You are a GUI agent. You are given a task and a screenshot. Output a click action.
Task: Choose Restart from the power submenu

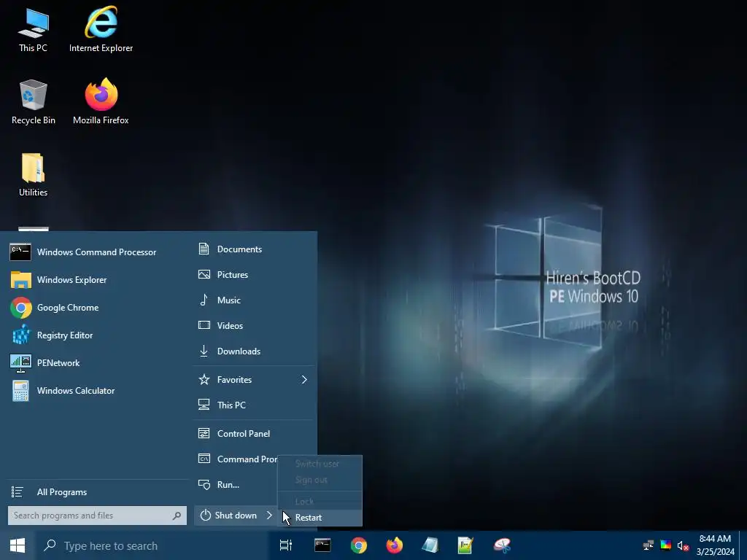(320, 518)
